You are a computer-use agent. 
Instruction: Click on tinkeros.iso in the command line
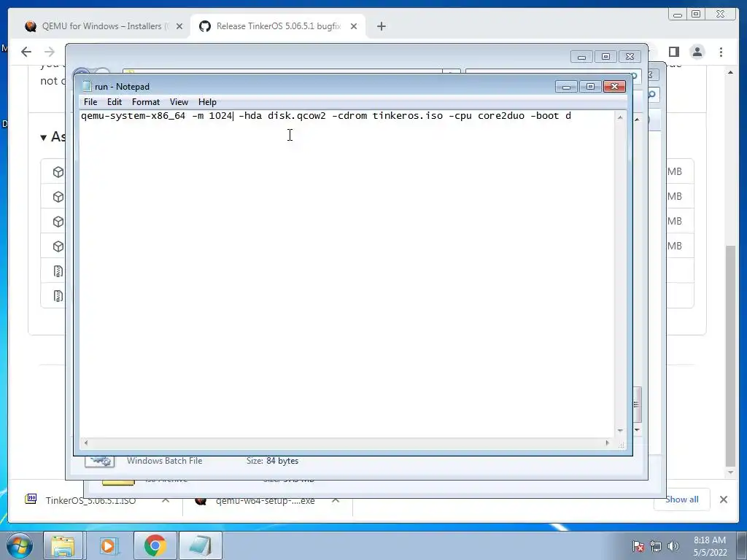tap(407, 116)
